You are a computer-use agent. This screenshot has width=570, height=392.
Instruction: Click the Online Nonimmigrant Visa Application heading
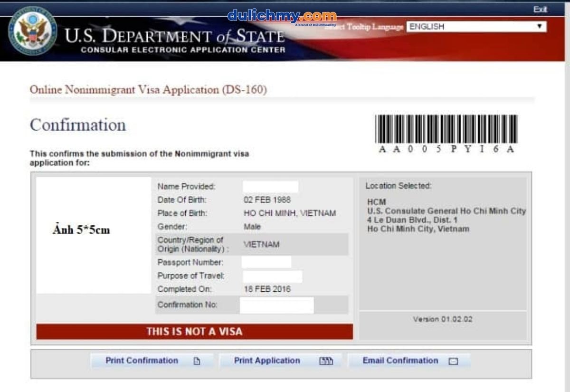coord(148,89)
